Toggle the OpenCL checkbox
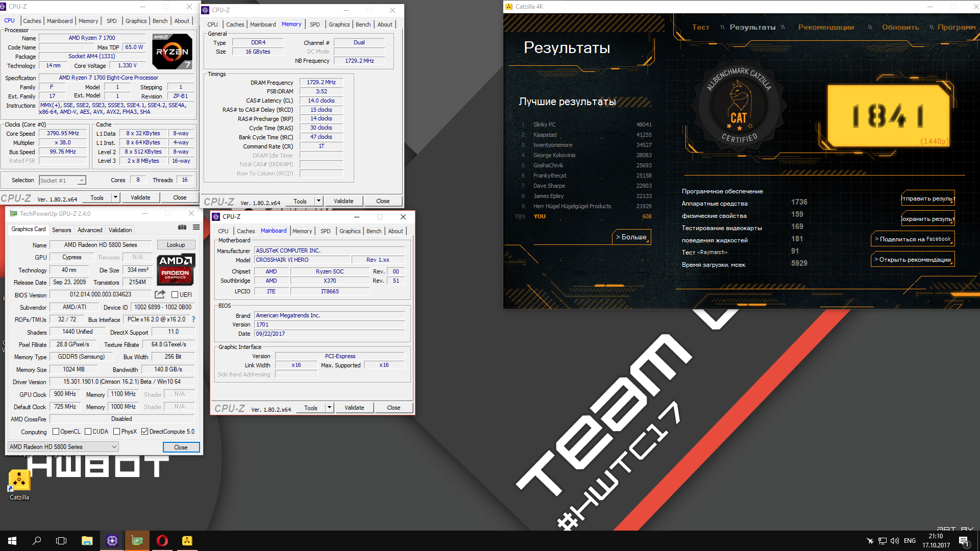The width and height of the screenshot is (980, 551). 56,432
